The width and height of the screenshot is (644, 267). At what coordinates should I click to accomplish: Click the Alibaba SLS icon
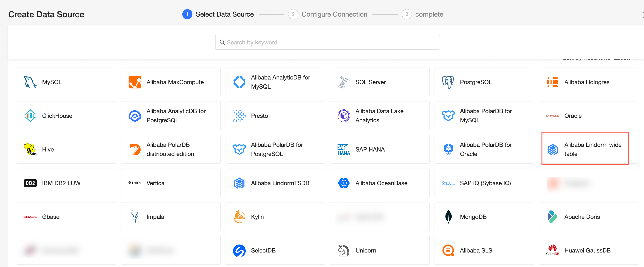(x=448, y=250)
